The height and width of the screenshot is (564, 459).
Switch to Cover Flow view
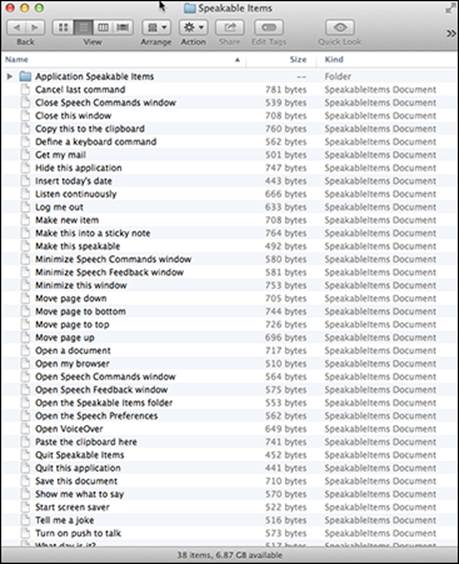(123, 27)
